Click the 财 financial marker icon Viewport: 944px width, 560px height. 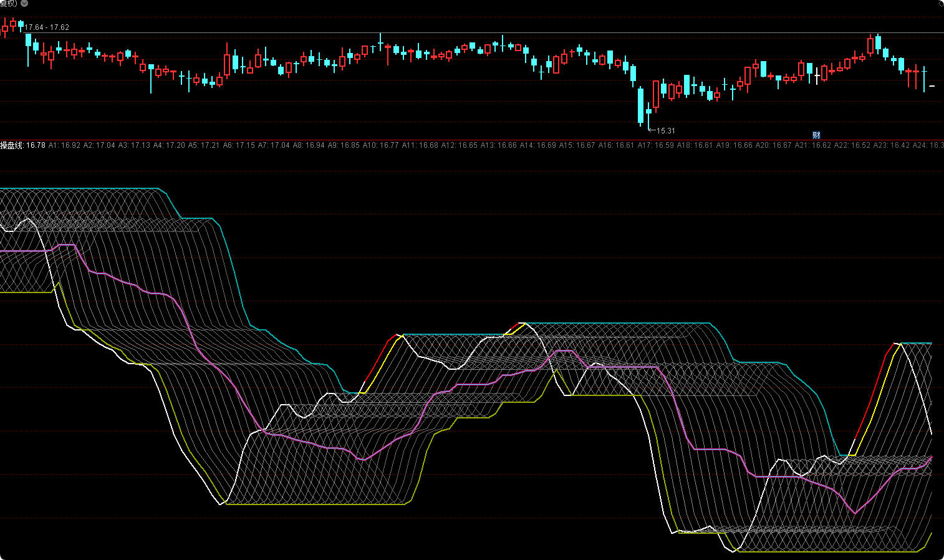pos(816,135)
